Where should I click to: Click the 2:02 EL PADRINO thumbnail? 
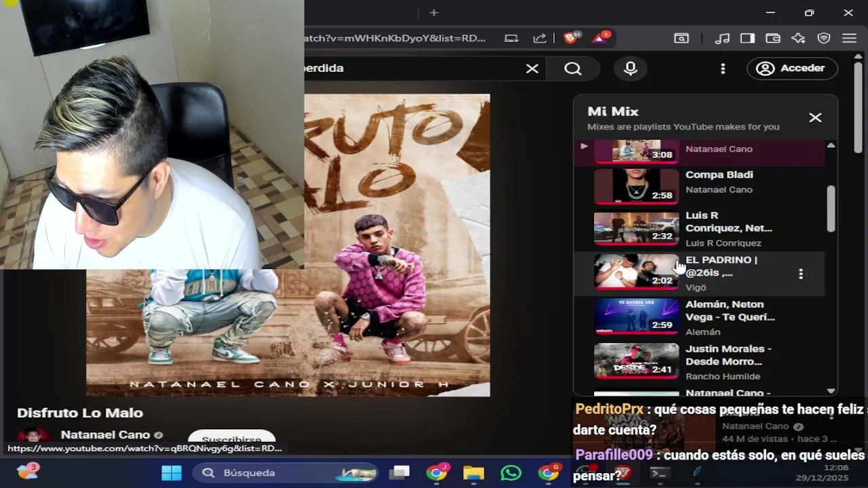(636, 272)
